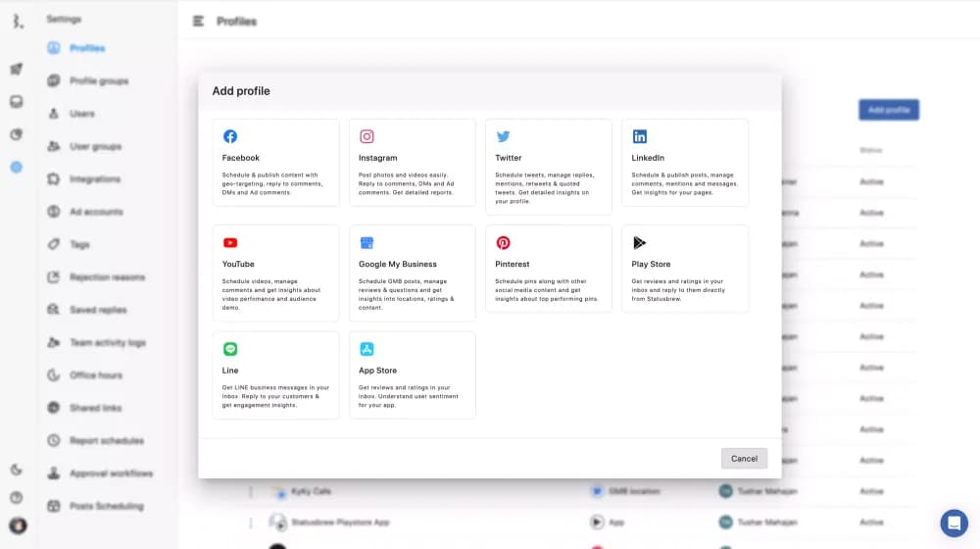The width and height of the screenshot is (980, 549).
Task: Open Rejection reasons settings
Action: click(x=96, y=277)
